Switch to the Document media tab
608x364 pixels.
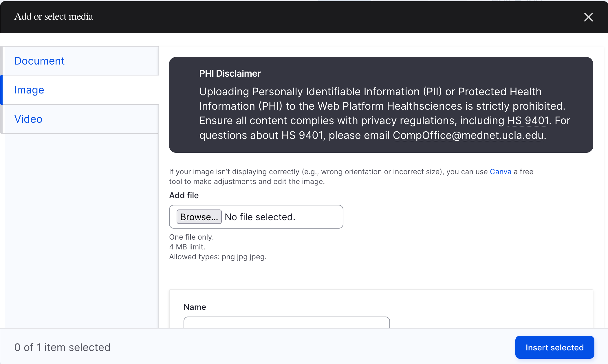(x=39, y=61)
